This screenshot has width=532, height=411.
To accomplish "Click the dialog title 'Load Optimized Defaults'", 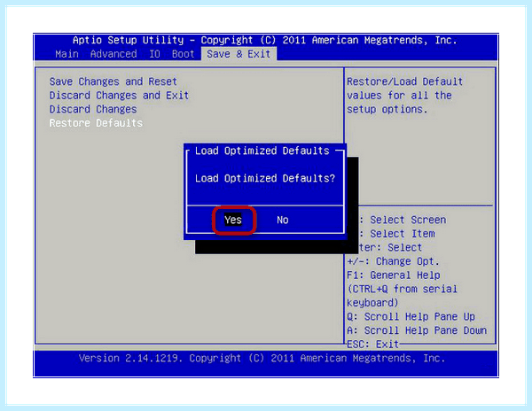I will (262, 151).
